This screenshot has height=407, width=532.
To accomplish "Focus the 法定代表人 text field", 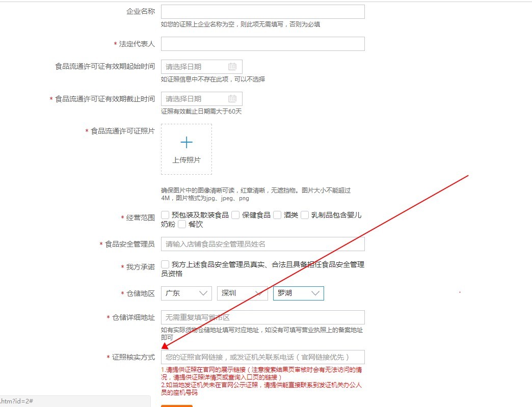I will click(262, 44).
